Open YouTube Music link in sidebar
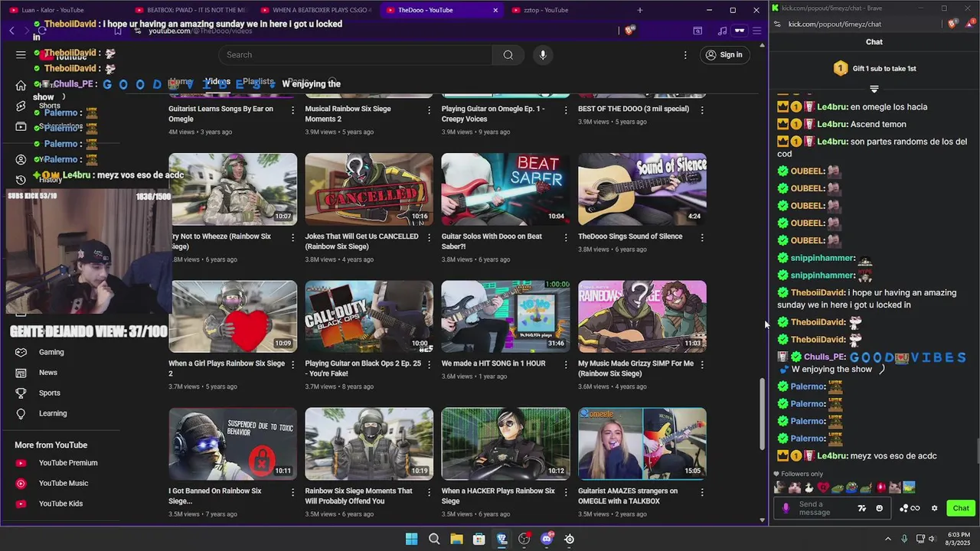 click(64, 484)
